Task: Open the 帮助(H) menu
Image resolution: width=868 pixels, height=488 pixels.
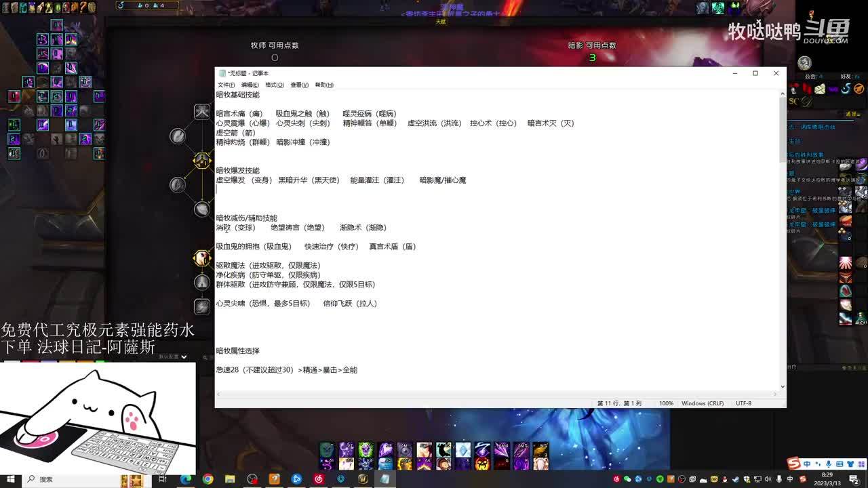Action: click(324, 85)
